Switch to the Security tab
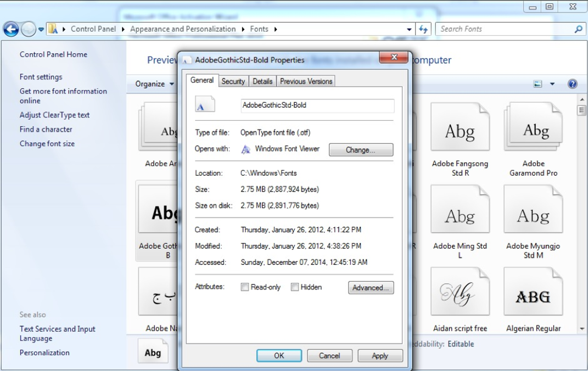The height and width of the screenshot is (371, 588). (233, 81)
